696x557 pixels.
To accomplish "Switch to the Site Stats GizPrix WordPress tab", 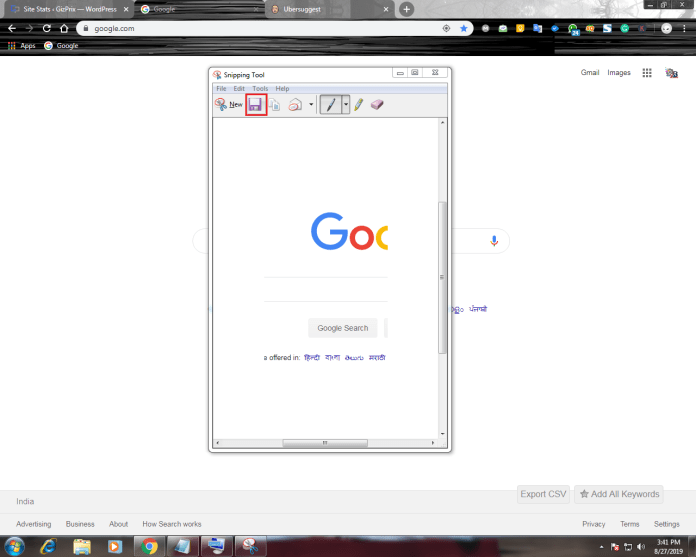I will coord(69,9).
